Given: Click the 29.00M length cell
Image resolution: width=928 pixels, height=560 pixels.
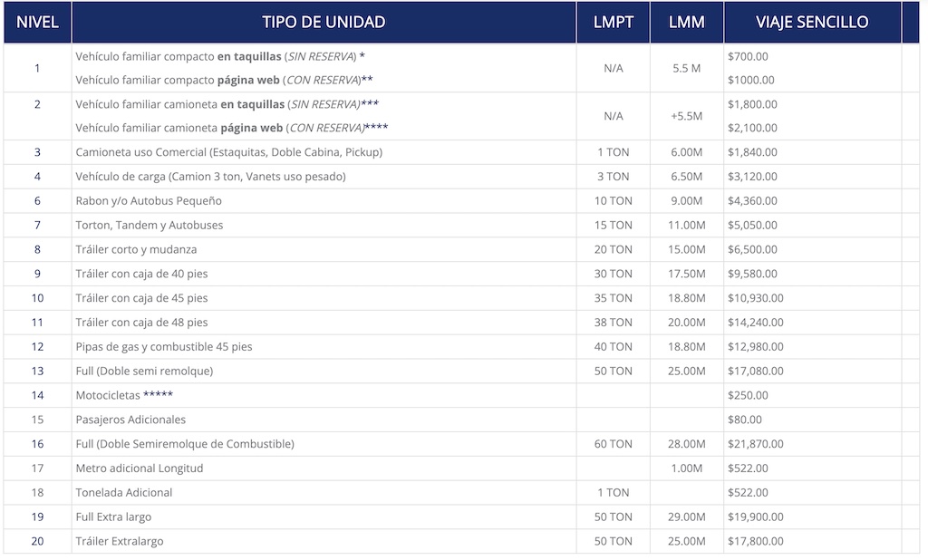Looking at the screenshot, I should tap(687, 517).
